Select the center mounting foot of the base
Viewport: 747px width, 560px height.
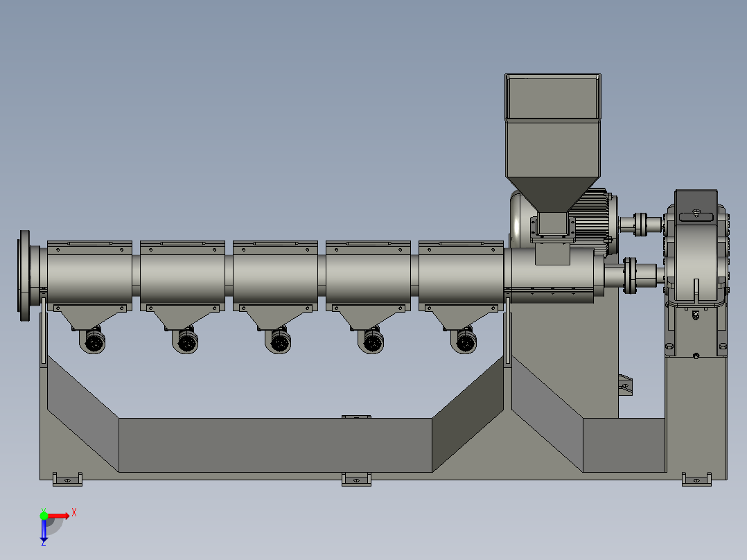[x=356, y=480]
